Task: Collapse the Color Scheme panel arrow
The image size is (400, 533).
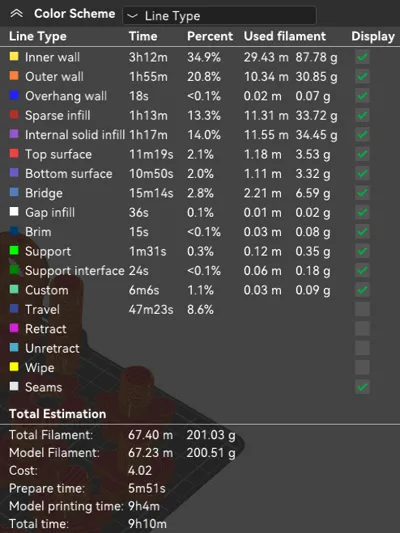Action: (17, 14)
